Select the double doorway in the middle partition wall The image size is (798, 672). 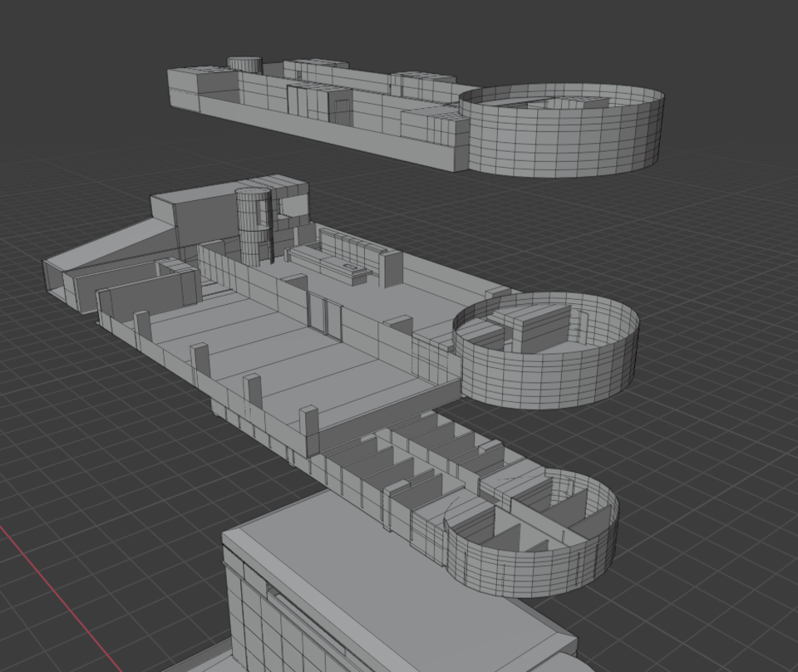pos(325,317)
